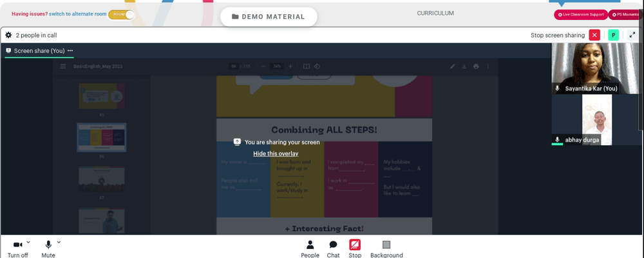644x258 pixels.
Task: Mute the microphone
Action: pyautogui.click(x=48, y=249)
